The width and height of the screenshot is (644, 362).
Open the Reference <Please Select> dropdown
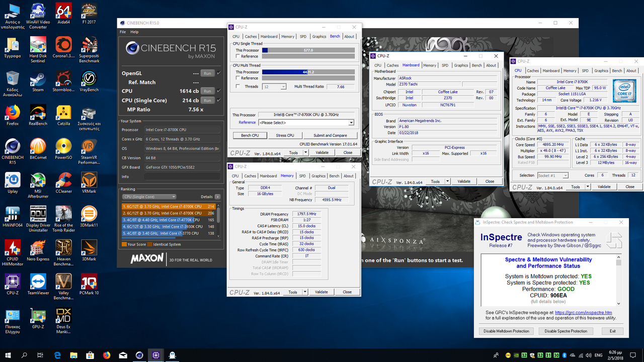tap(306, 123)
